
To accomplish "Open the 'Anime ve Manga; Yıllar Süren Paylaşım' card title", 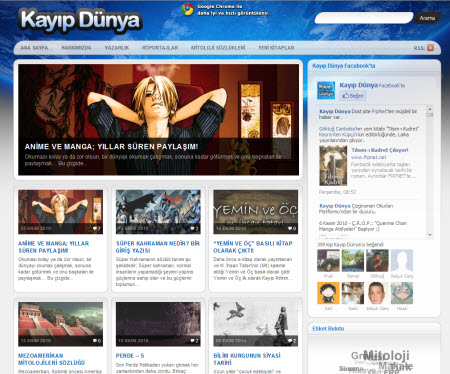I will [54, 247].
